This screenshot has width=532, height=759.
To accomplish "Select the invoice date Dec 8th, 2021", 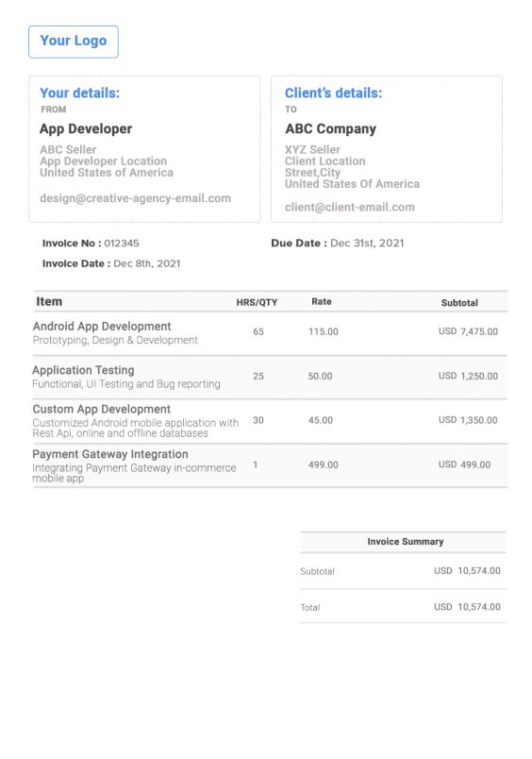I will pos(147,263).
